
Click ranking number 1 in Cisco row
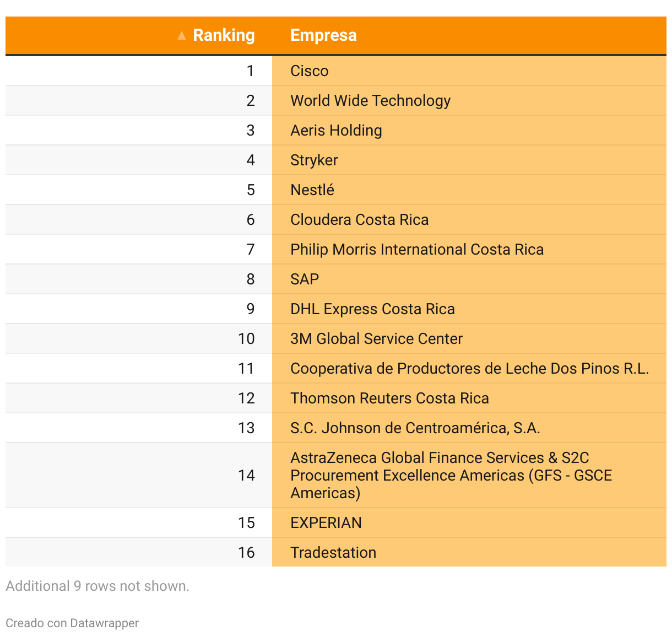[251, 71]
